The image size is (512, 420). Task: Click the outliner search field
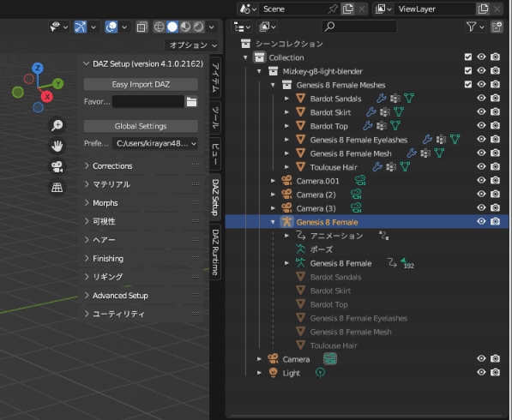coord(359,27)
